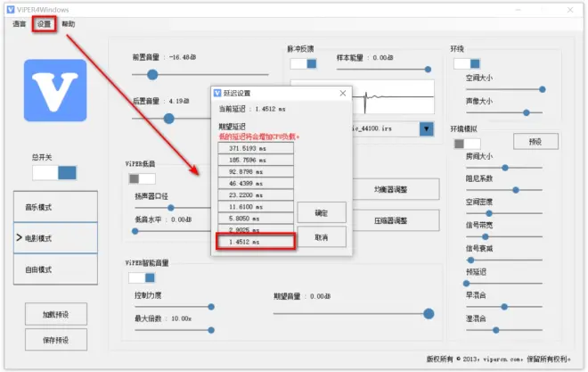Select the 185.7596 ms delay option
This screenshot has width=588, height=372.
point(256,160)
